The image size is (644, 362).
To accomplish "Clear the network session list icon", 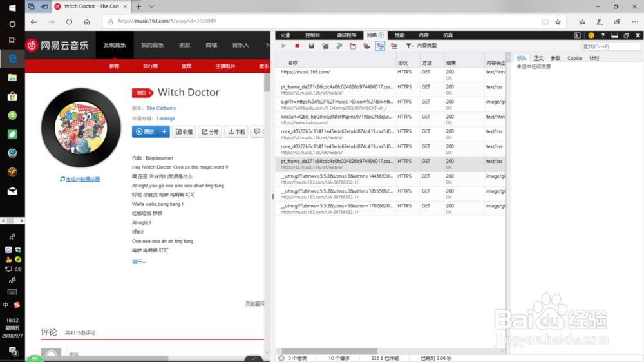I will point(394,46).
